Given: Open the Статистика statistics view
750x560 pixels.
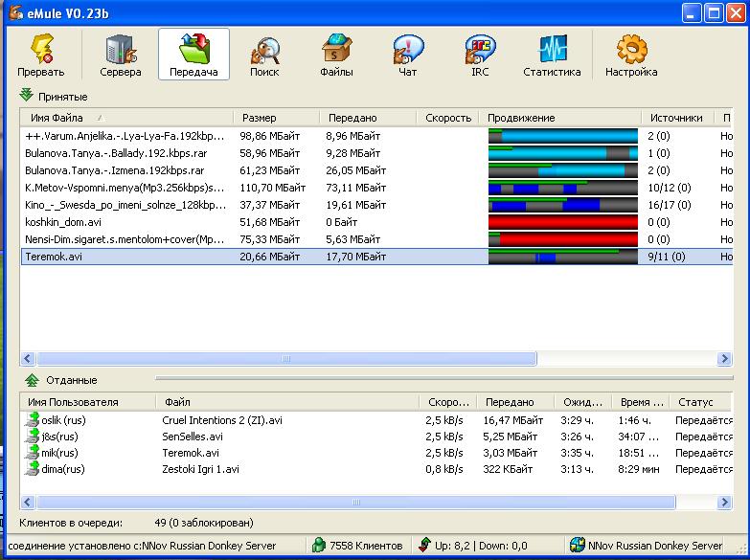Looking at the screenshot, I should pyautogui.click(x=552, y=55).
